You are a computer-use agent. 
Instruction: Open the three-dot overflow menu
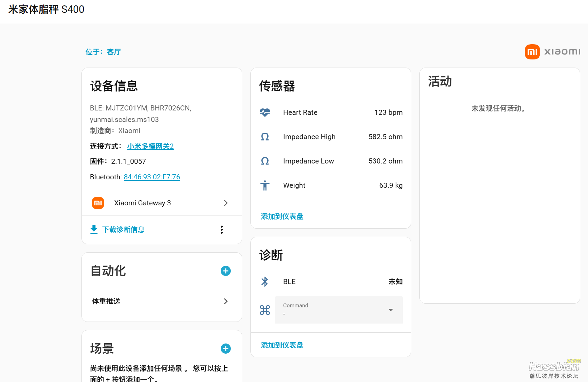click(x=222, y=230)
